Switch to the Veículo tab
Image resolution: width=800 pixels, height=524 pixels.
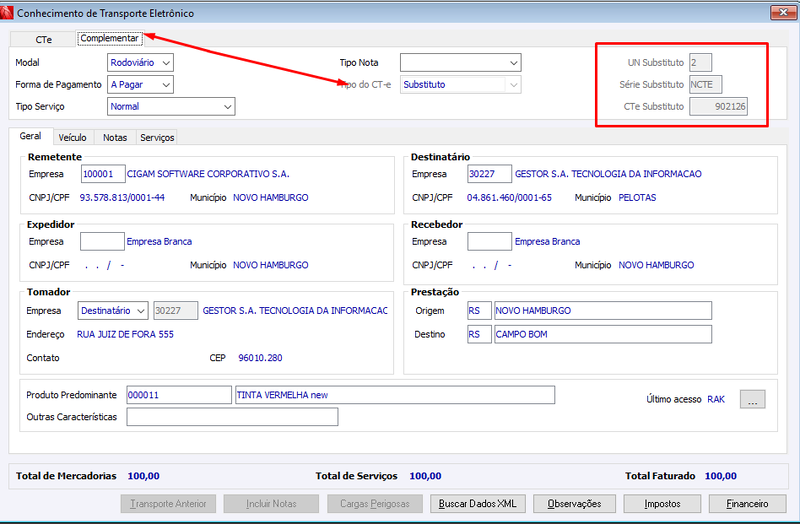[x=72, y=138]
